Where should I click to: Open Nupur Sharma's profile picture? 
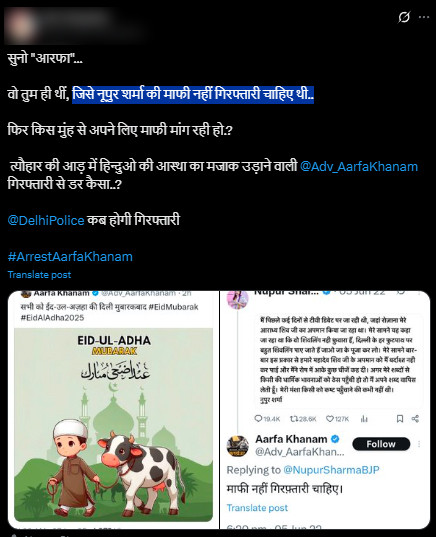[x=238, y=299]
